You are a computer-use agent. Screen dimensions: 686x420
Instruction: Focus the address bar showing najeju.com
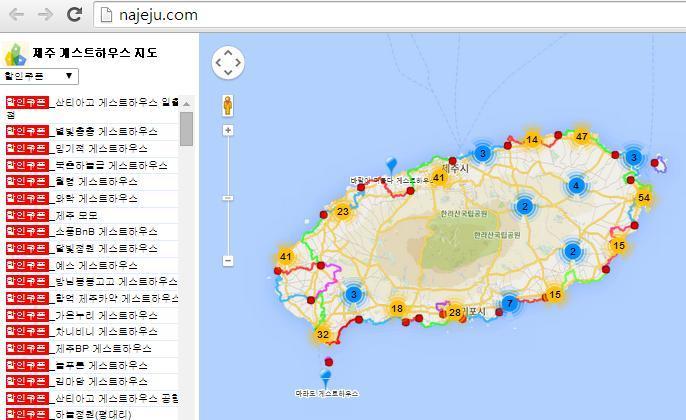(389, 15)
